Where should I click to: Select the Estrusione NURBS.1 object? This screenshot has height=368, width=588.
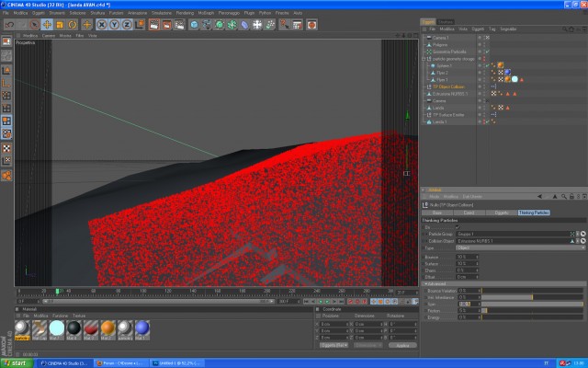450,94
